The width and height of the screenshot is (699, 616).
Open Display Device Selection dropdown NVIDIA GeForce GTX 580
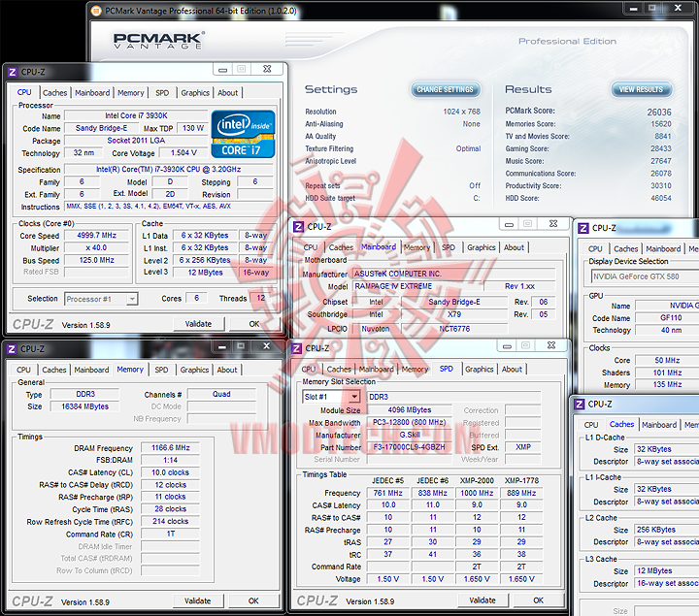[x=645, y=276]
